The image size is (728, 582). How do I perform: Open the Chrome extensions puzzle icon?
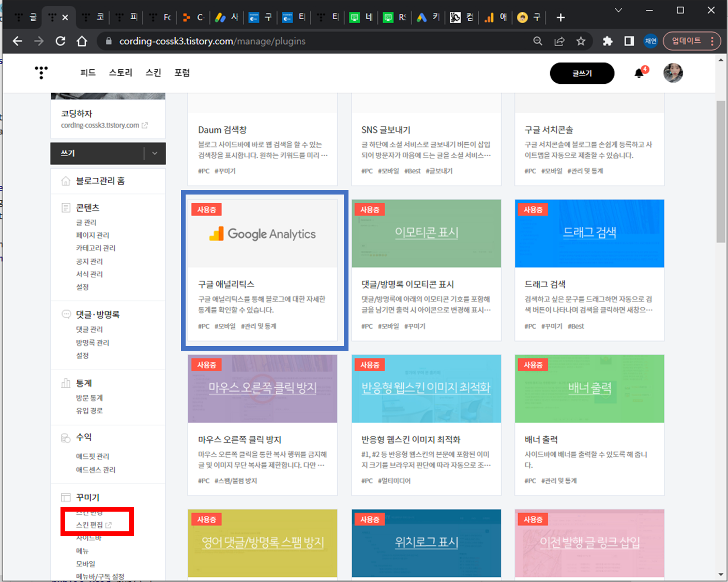(608, 41)
